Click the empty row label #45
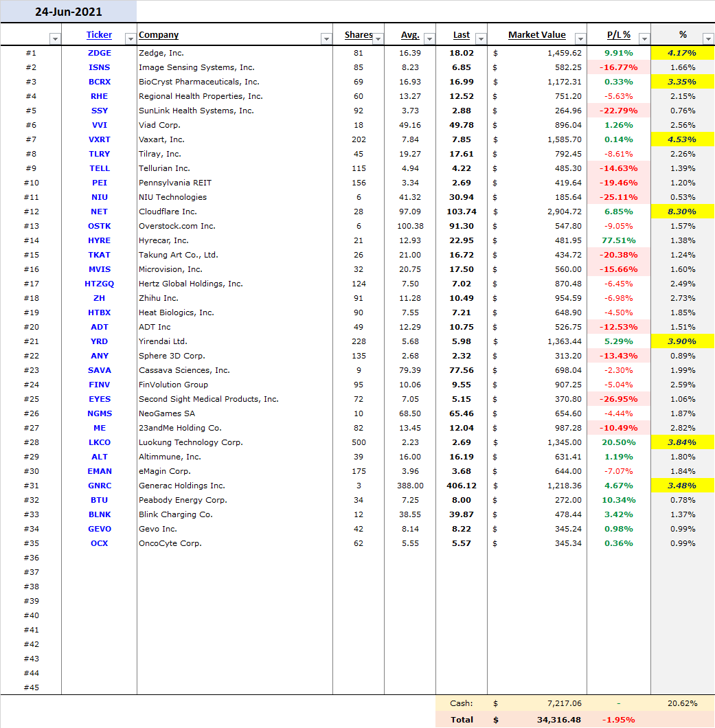715x728 pixels. point(31,687)
